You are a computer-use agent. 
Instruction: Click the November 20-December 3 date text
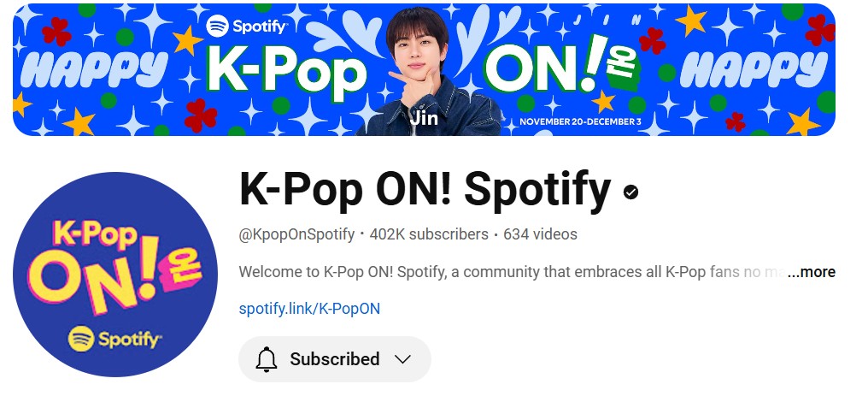pyautogui.click(x=580, y=121)
